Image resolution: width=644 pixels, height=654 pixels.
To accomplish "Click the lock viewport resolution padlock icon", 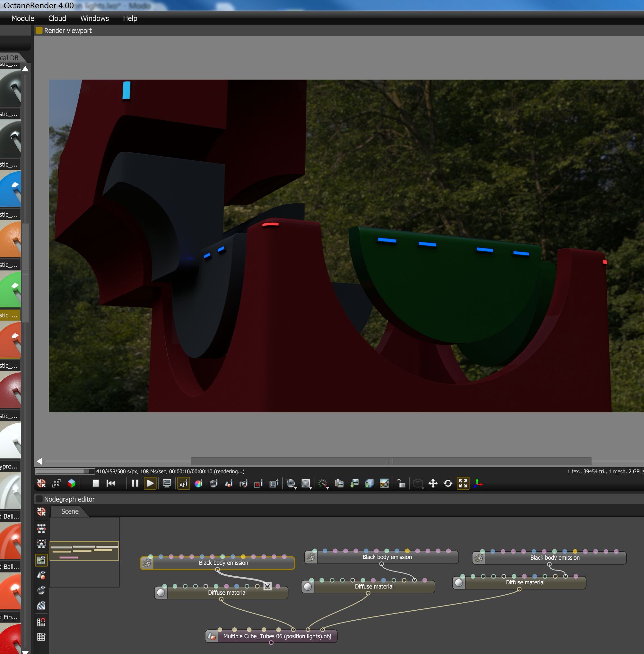I will tap(401, 484).
